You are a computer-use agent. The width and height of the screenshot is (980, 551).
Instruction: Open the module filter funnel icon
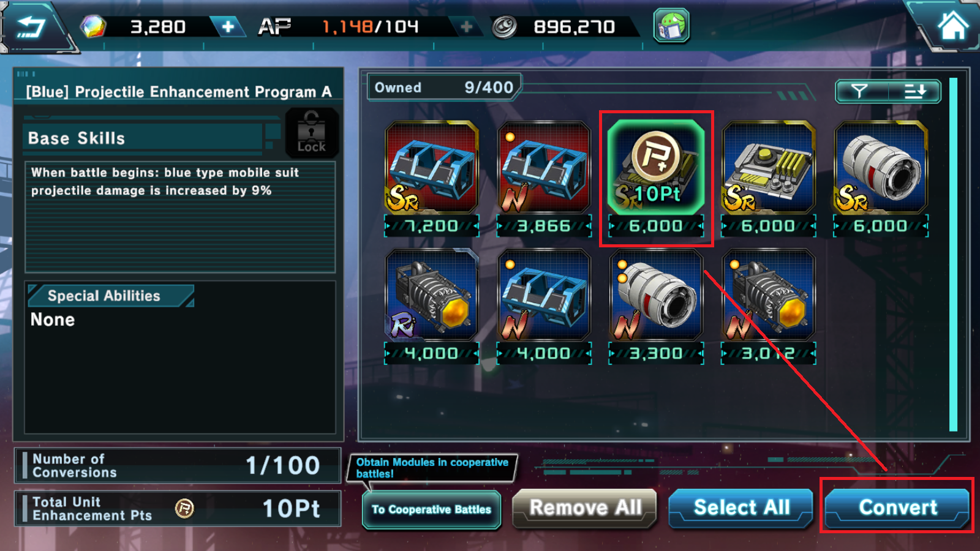click(x=860, y=92)
